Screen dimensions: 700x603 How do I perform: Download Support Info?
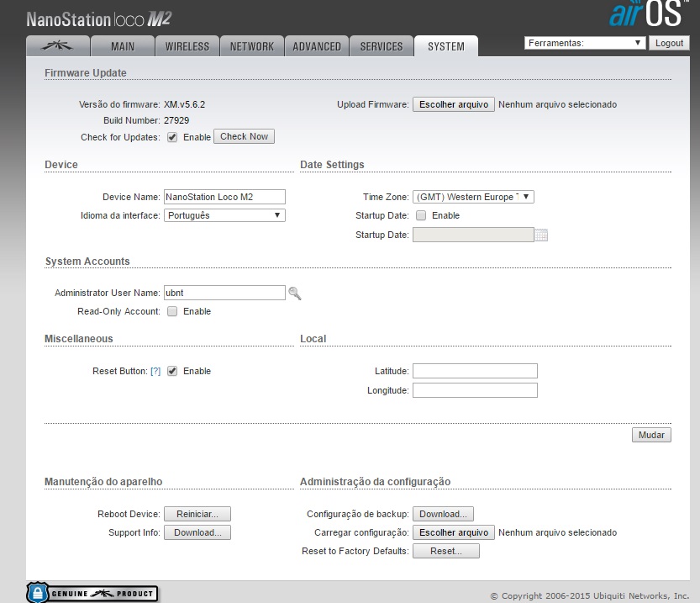tap(197, 532)
